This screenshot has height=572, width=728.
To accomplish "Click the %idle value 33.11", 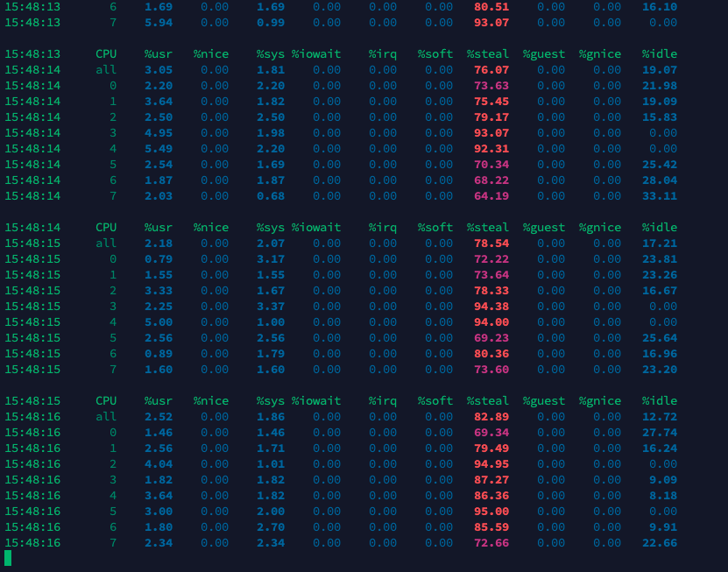I will coord(660,196).
